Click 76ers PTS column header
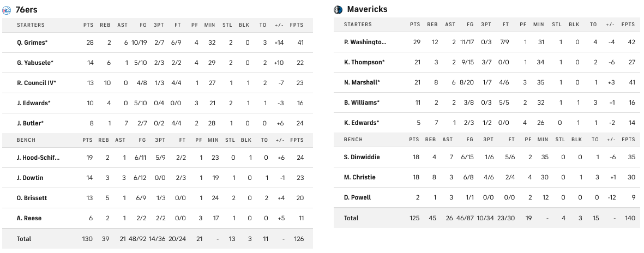Viewport: 644px width, 253px height. tap(88, 25)
